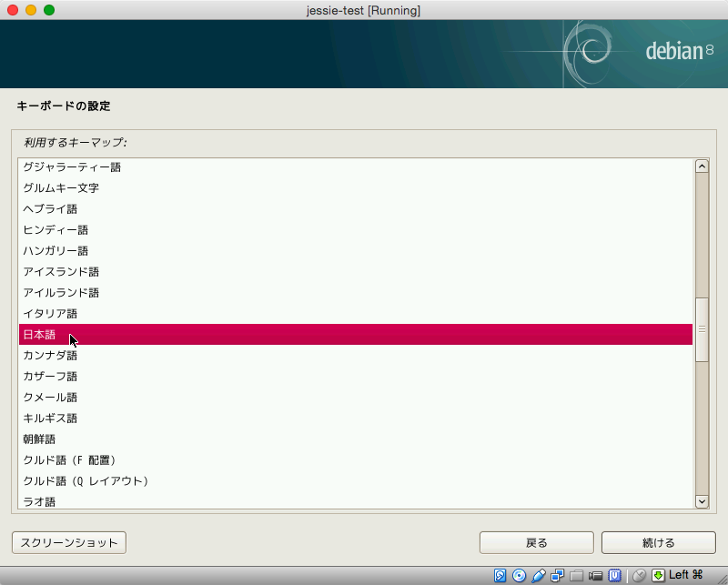
Task: Select ヒンディー語 keymap
Action: click(356, 230)
